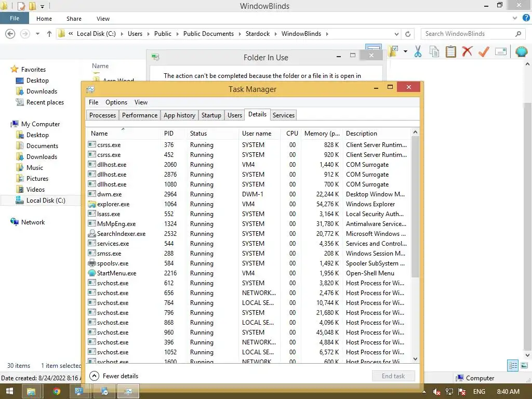Select MsMpEng.exe process row
This screenshot has height=399, width=532.
click(248, 224)
